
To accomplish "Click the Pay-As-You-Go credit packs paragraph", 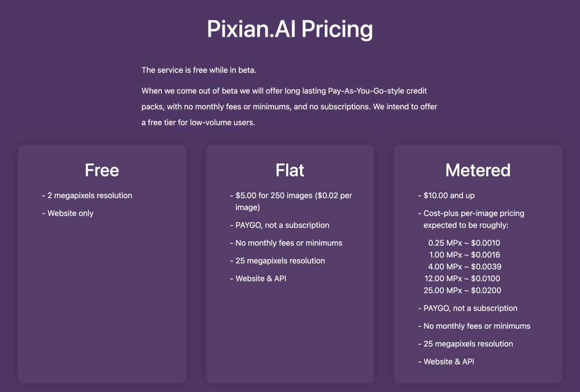I will [289, 106].
